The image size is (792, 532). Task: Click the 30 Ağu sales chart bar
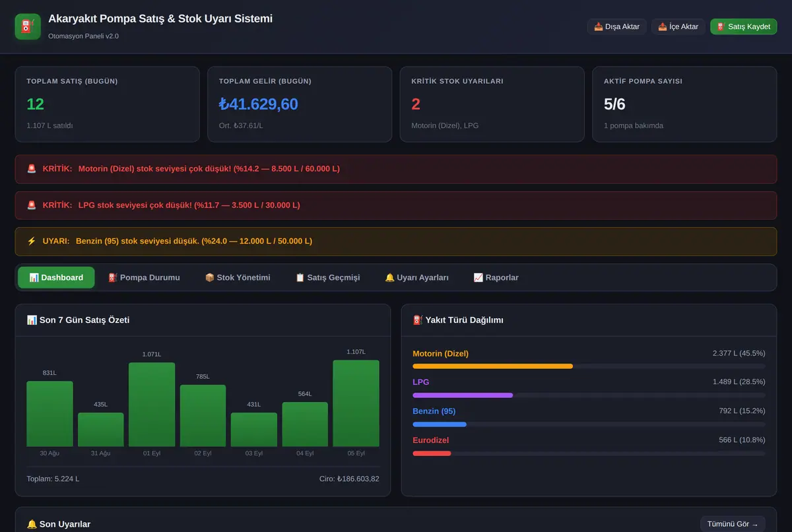coord(49,414)
